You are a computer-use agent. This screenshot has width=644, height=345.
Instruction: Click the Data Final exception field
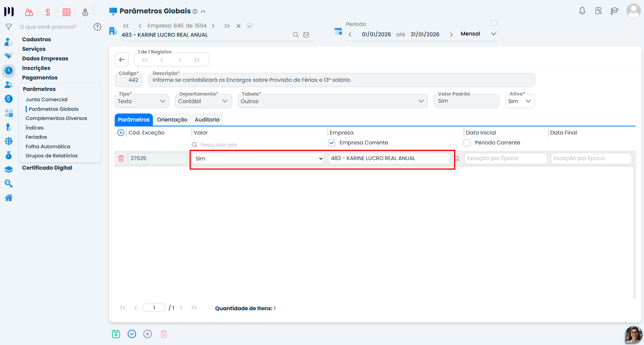click(x=591, y=159)
